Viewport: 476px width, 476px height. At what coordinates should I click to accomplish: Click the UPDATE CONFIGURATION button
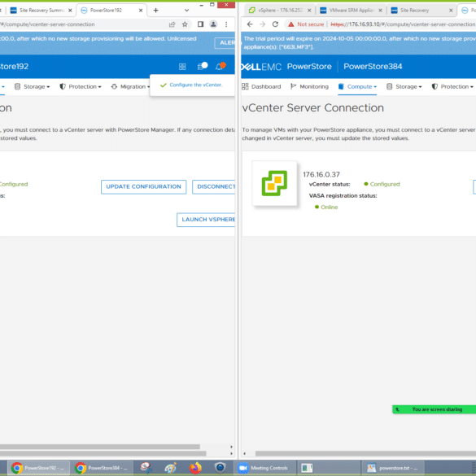pyautogui.click(x=143, y=186)
